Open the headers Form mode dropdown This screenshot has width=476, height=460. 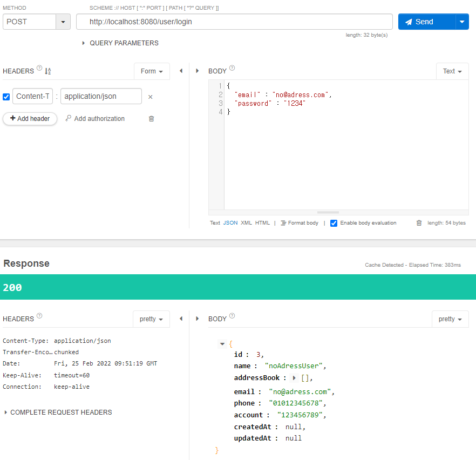pyautogui.click(x=152, y=71)
